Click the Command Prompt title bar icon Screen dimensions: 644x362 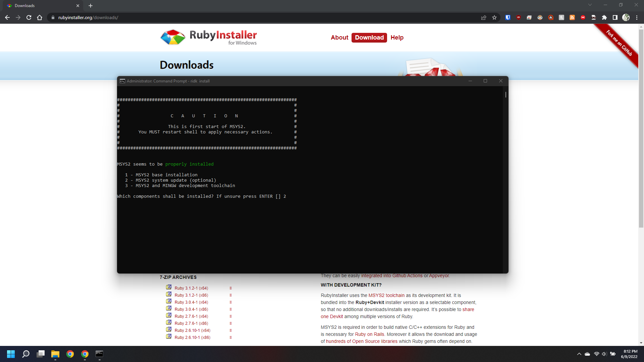(x=122, y=81)
